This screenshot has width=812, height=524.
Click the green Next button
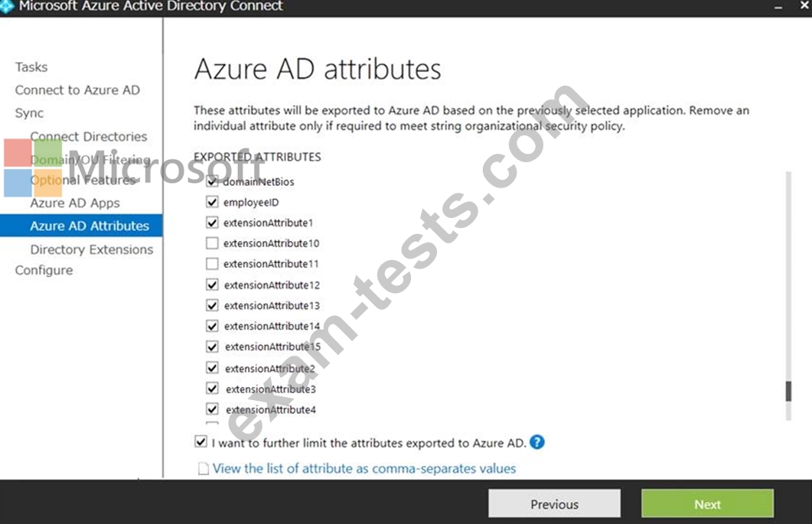[707, 504]
